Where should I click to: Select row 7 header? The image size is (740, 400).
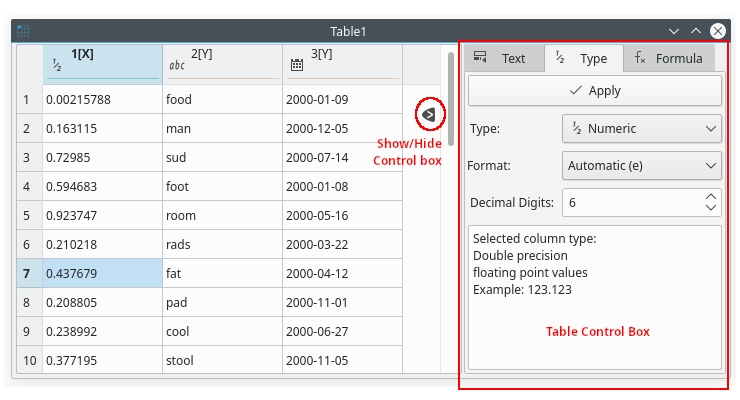coord(27,273)
